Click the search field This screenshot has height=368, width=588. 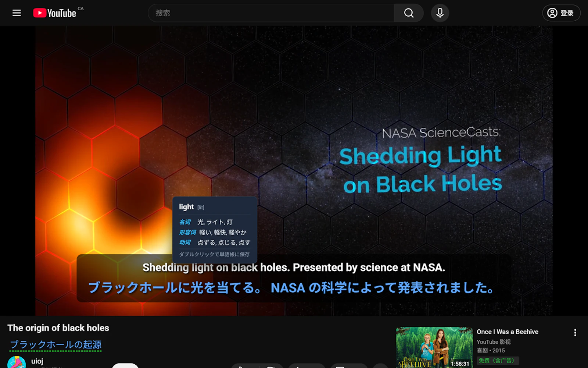point(271,13)
